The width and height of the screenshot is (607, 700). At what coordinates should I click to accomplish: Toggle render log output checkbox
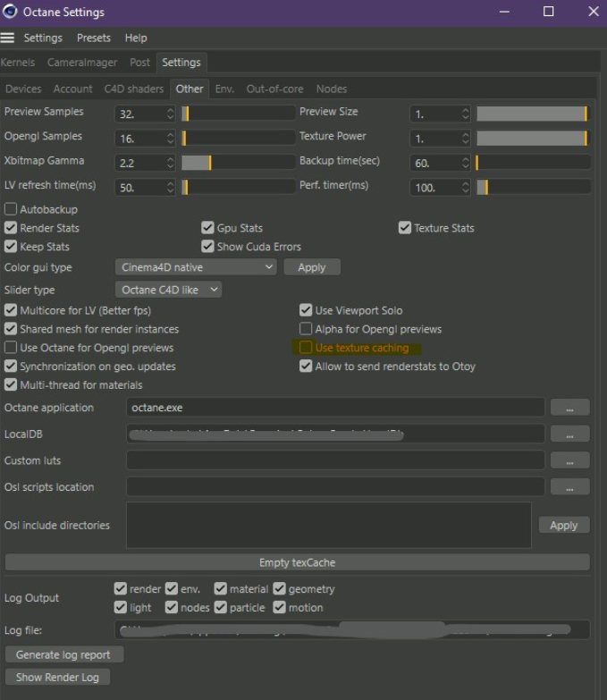(x=121, y=589)
